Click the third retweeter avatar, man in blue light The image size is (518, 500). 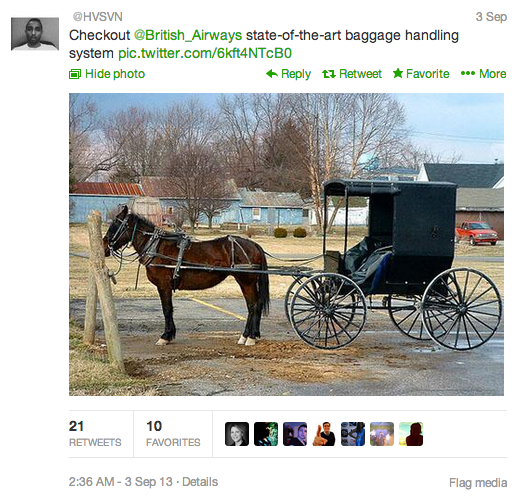pyautogui.click(x=295, y=434)
